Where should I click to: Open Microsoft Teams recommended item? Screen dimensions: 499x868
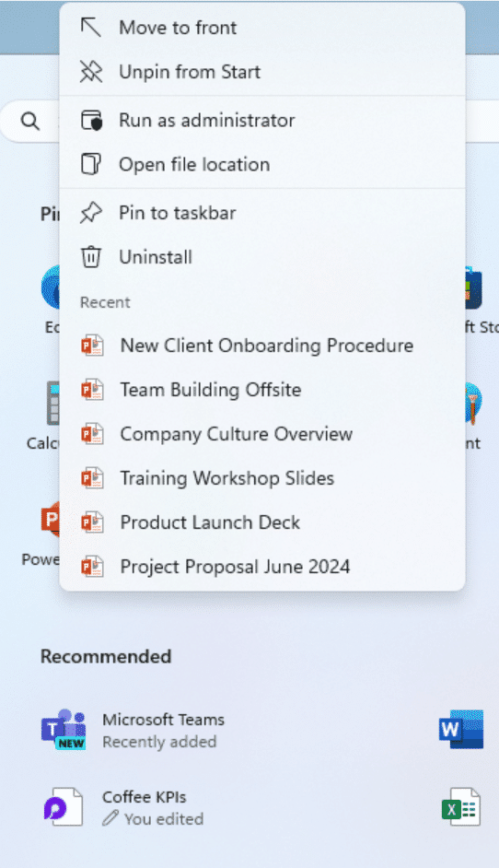tap(133, 730)
